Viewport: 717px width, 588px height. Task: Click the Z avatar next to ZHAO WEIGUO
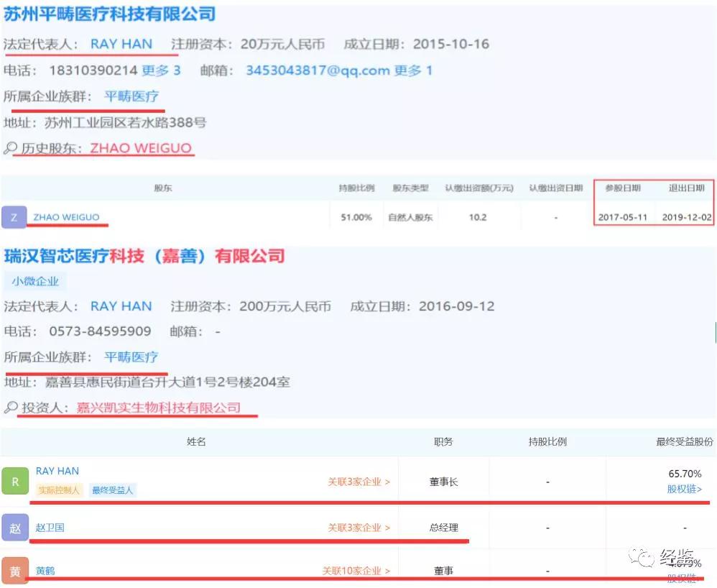click(15, 216)
